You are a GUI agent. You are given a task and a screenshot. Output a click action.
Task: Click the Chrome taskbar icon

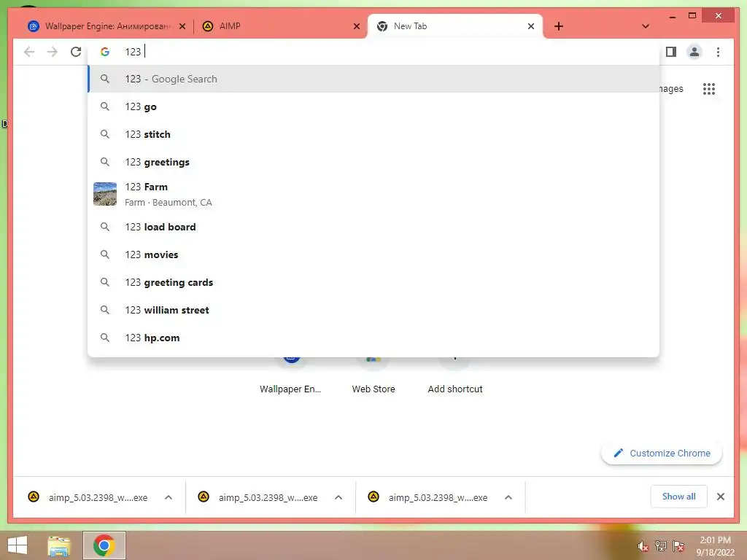coord(104,545)
